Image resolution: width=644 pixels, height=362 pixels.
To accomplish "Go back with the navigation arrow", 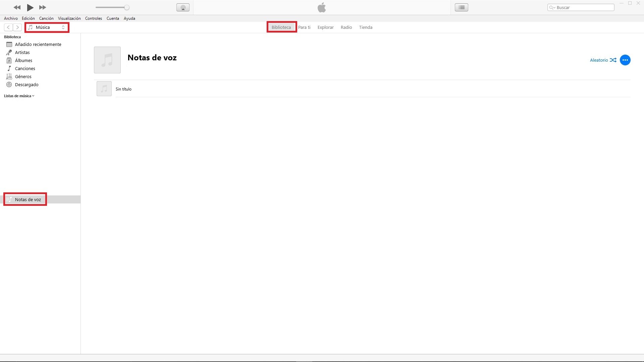I will click(x=8, y=27).
